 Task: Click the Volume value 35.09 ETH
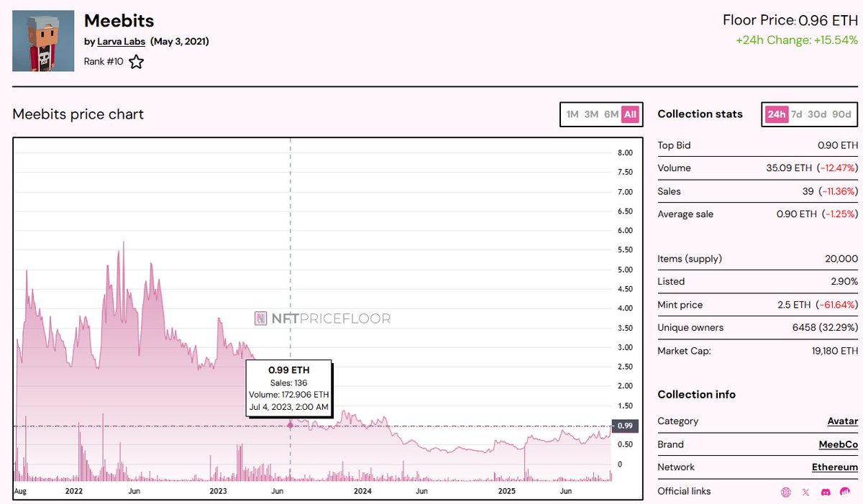(x=790, y=168)
